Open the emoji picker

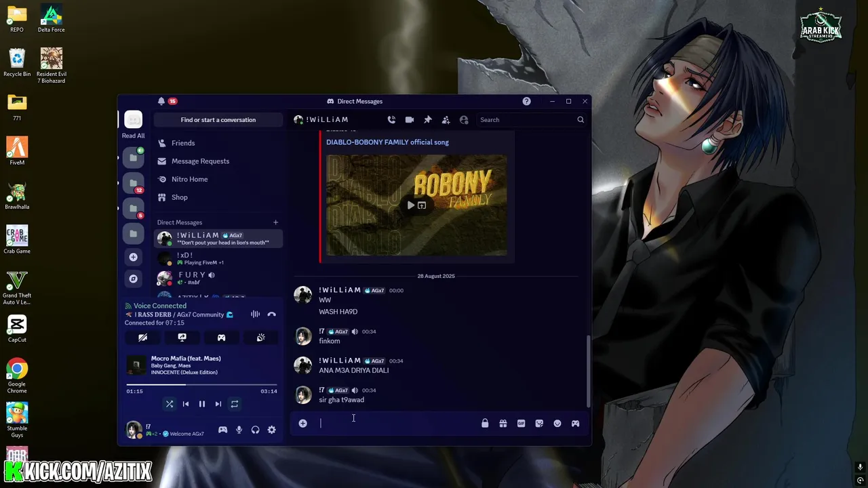(557, 424)
